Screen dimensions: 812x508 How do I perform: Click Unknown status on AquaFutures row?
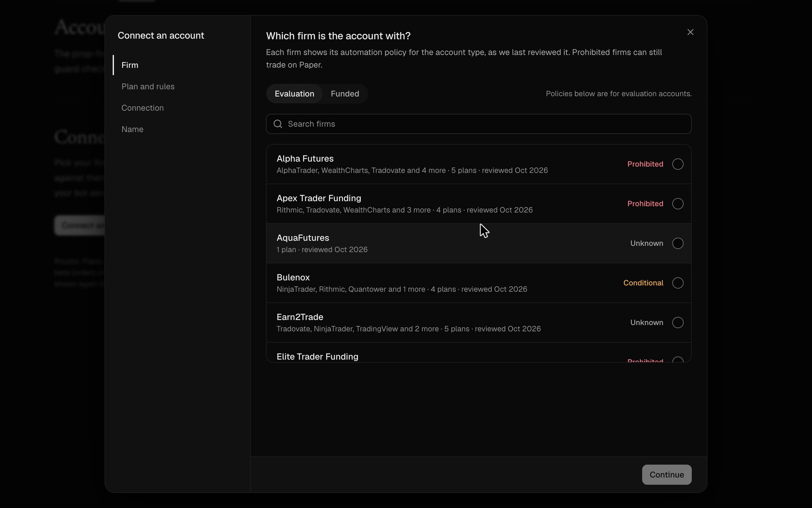coord(647,243)
